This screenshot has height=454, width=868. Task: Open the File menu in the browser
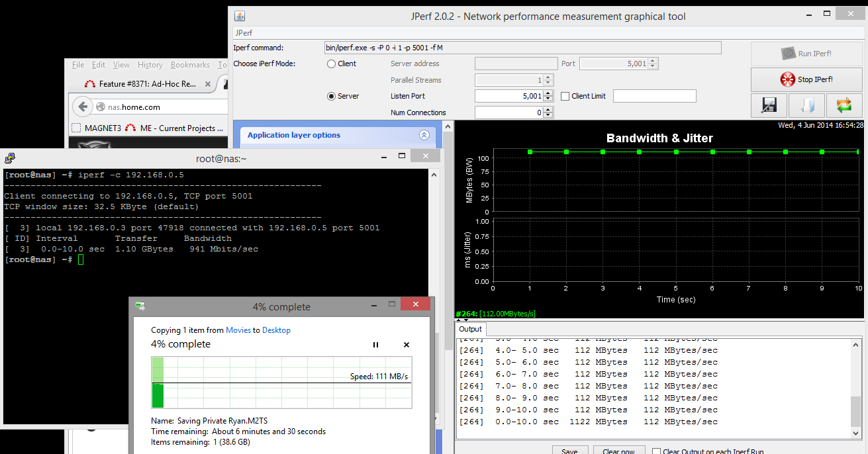point(78,65)
